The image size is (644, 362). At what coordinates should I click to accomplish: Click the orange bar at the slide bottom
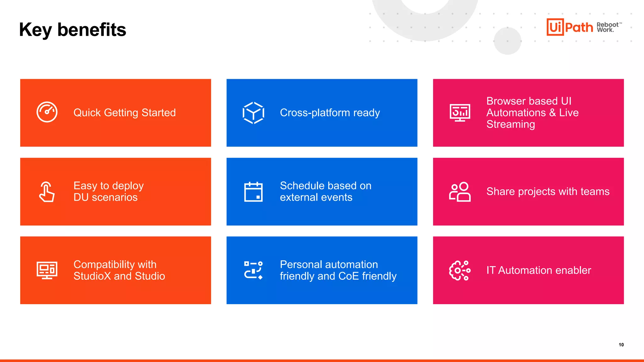[x=322, y=360]
